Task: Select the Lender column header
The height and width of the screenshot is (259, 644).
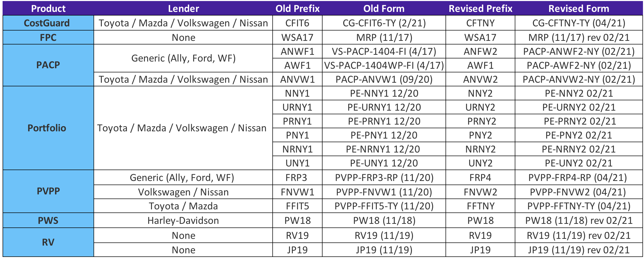Action: coord(183,9)
